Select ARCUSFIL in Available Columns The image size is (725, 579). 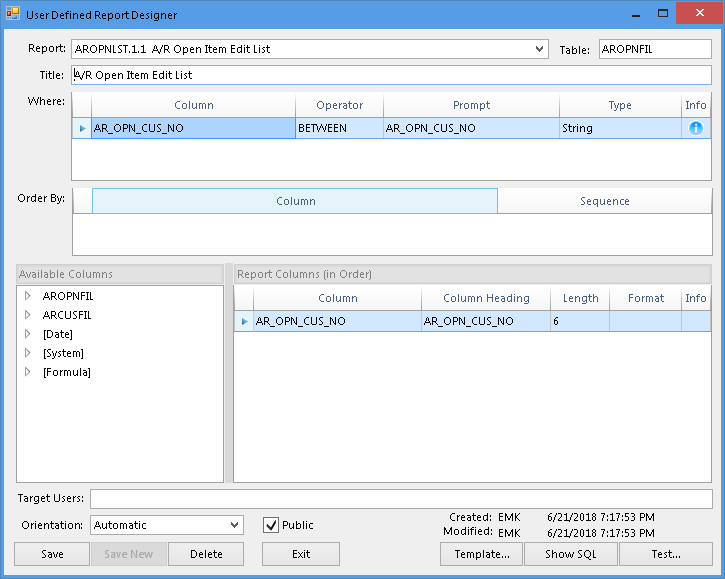coord(67,315)
